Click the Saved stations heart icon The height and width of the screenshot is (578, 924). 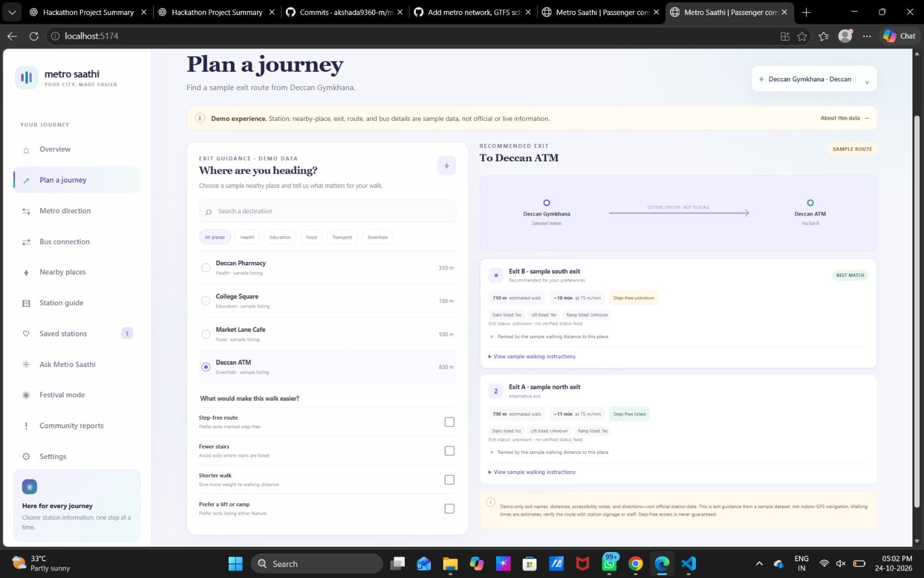click(26, 334)
